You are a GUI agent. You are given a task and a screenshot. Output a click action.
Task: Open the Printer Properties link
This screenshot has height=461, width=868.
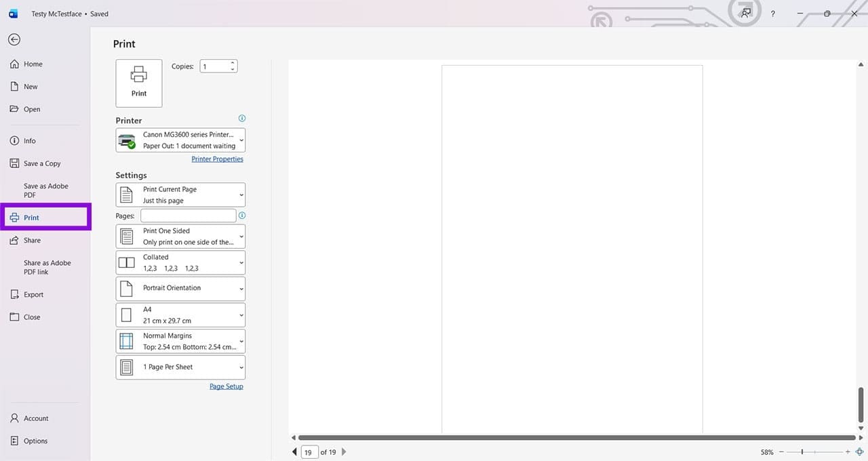(217, 159)
